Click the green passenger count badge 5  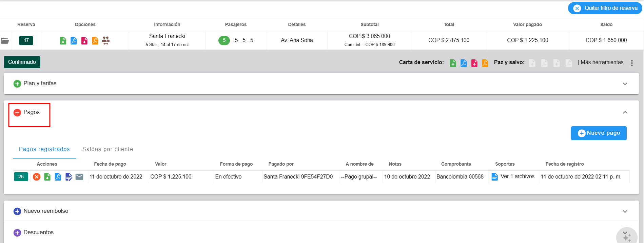224,40
